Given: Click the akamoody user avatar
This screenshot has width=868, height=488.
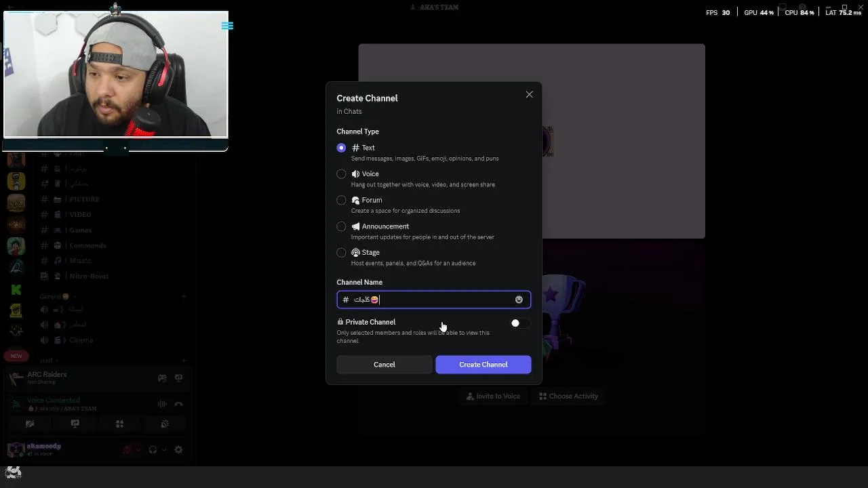Looking at the screenshot, I should (x=16, y=449).
